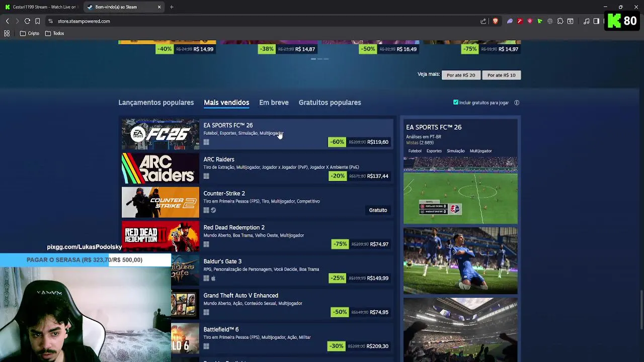Open Brave Shields lion icon
644x362 pixels.
pos(495,21)
